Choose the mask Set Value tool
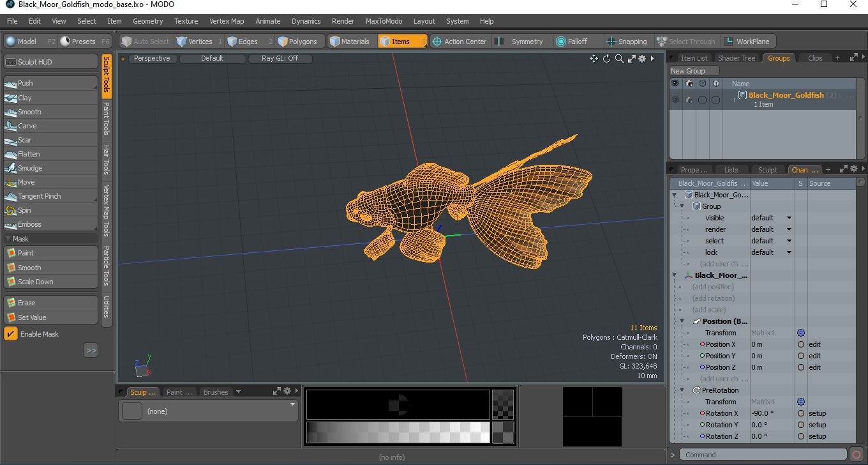 pos(50,317)
